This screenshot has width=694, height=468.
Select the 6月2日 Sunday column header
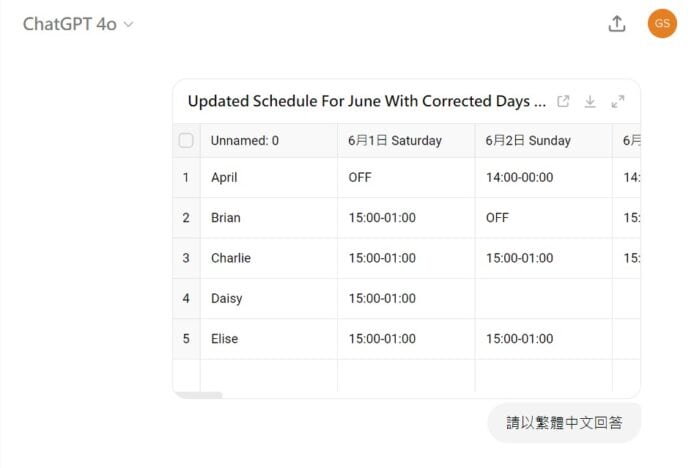[x=528, y=141]
